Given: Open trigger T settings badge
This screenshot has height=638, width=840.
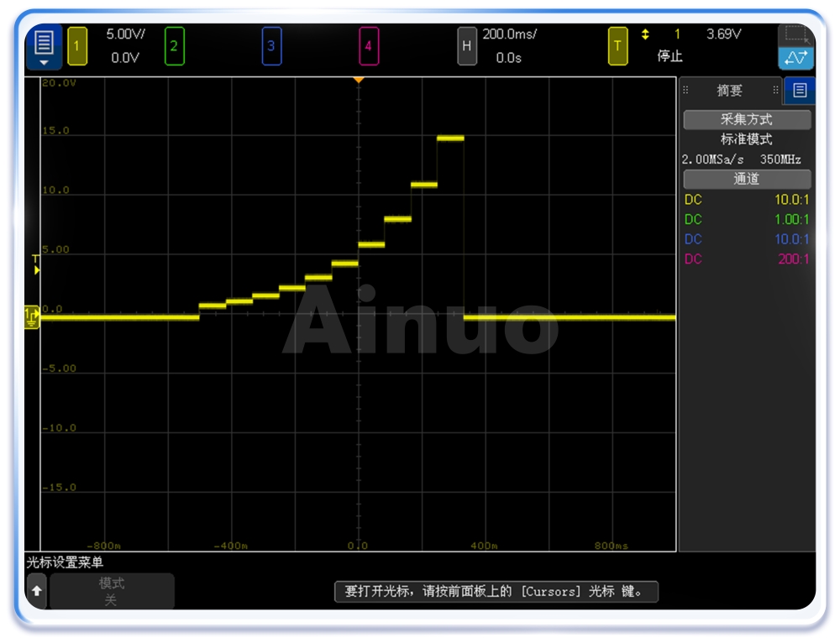Looking at the screenshot, I should [x=617, y=46].
